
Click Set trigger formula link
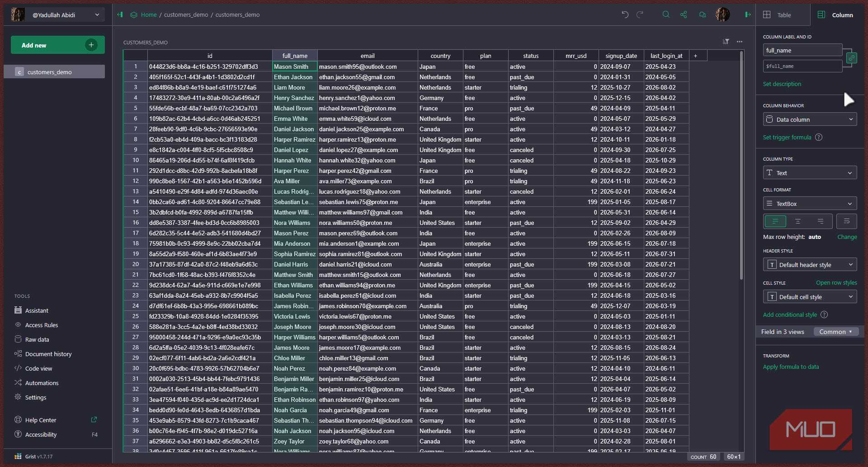tap(787, 137)
